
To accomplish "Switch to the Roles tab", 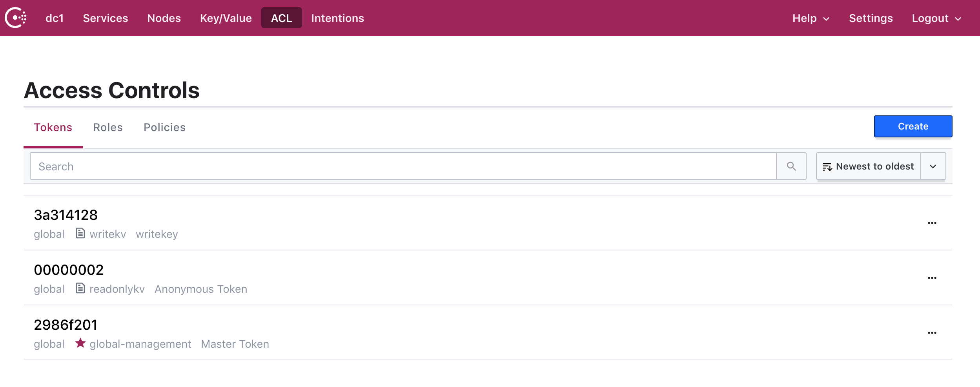I will [x=108, y=128].
